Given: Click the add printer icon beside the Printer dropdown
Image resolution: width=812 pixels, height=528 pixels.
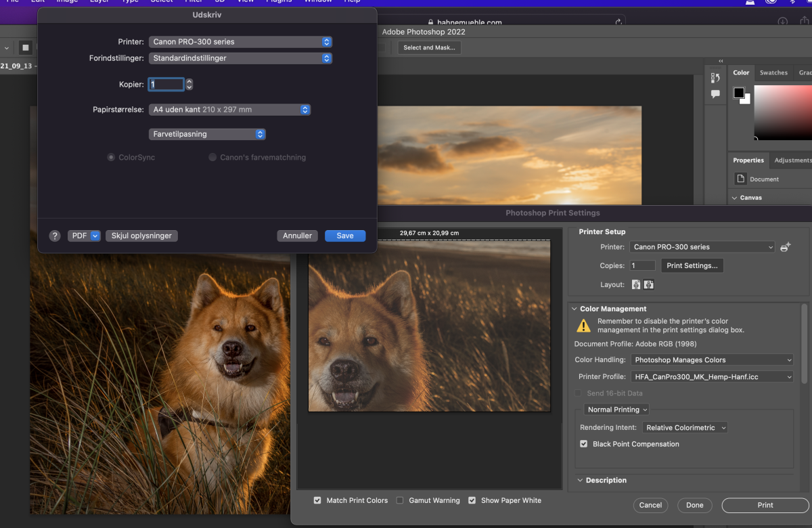Looking at the screenshot, I should coord(785,247).
